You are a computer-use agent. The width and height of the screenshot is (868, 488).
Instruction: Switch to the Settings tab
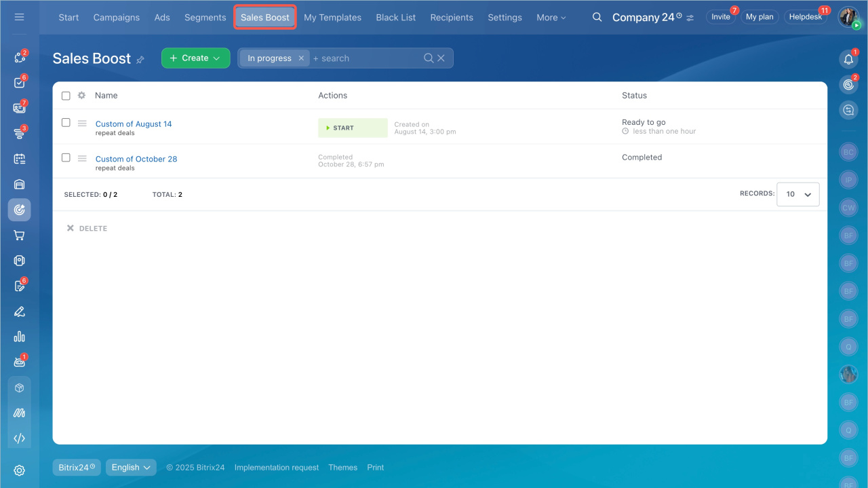[x=505, y=18]
